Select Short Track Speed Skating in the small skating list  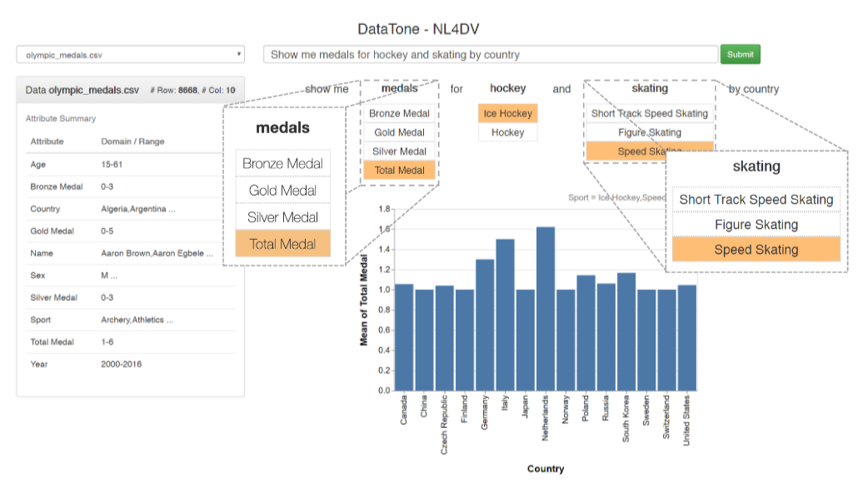click(649, 113)
